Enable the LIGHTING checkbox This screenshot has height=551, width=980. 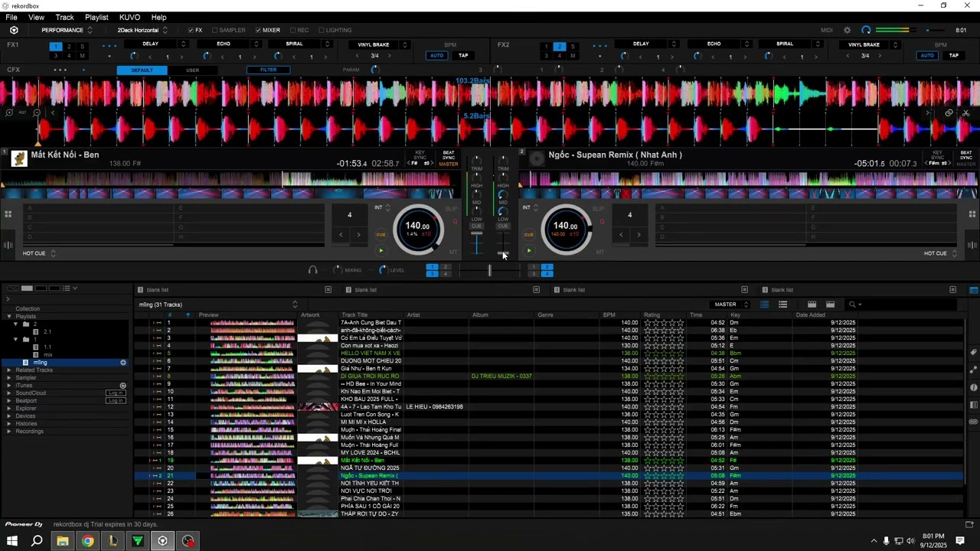pyautogui.click(x=322, y=31)
